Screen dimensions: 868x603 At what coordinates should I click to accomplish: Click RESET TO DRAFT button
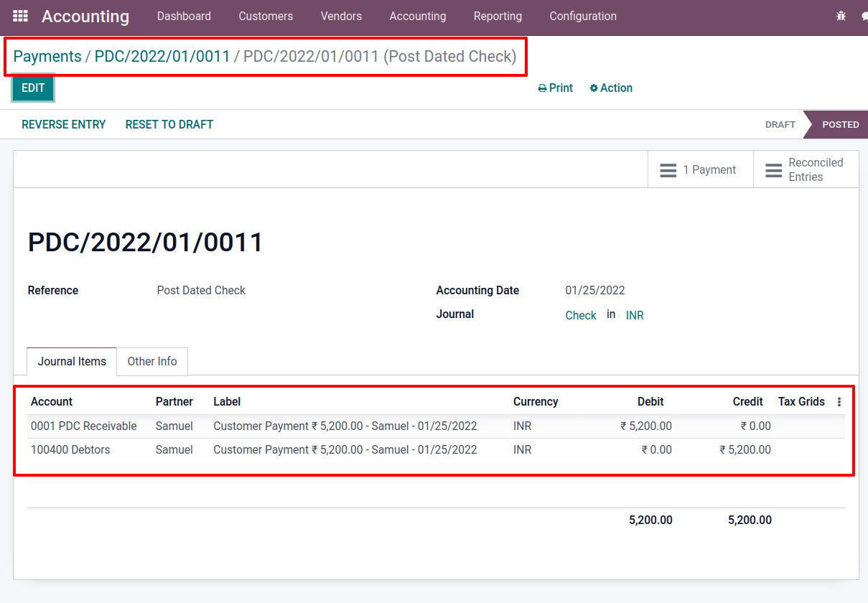point(169,124)
